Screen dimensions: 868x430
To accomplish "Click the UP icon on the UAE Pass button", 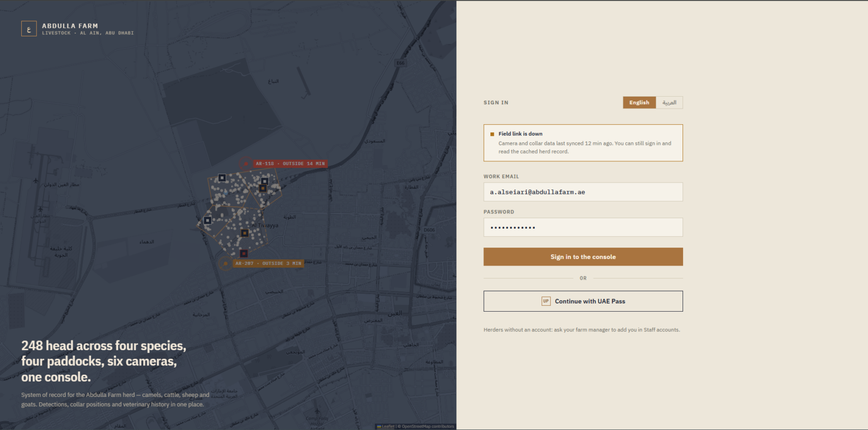I will (546, 301).
